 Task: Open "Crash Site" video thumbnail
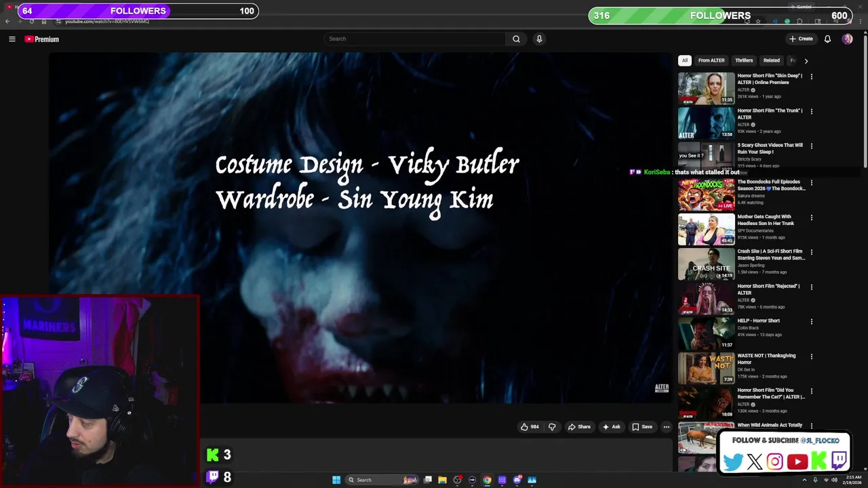(x=706, y=264)
